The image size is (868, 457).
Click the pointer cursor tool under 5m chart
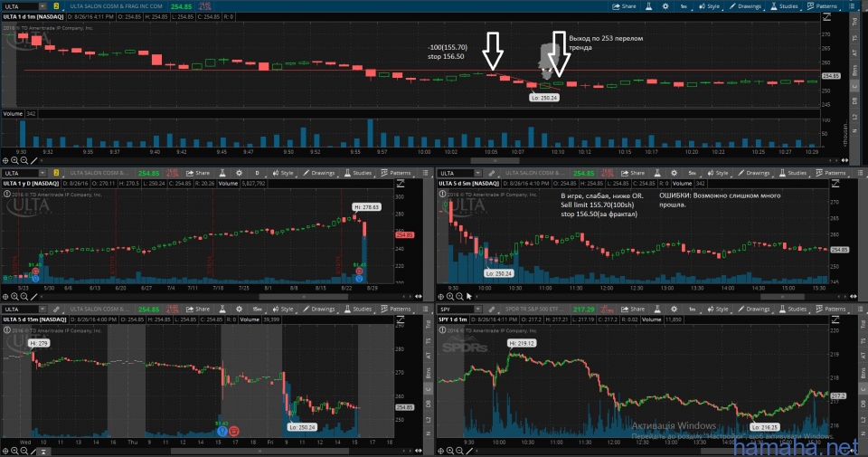(469, 296)
